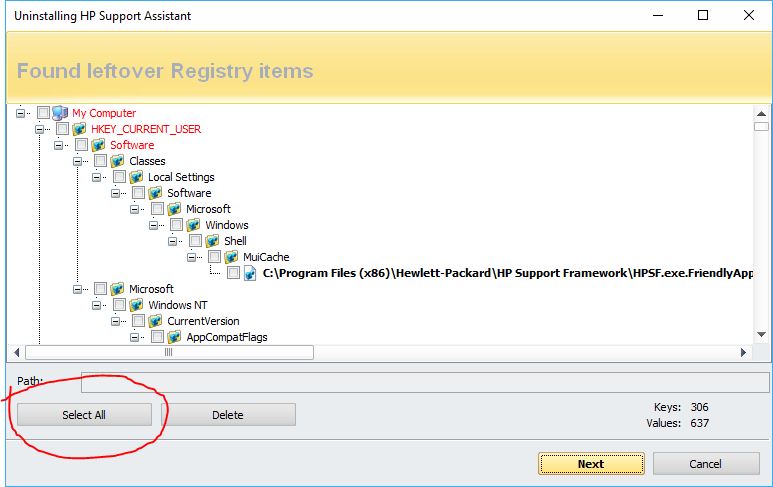
Task: Select the Microsoft item under Local Settings
Action: click(x=208, y=209)
